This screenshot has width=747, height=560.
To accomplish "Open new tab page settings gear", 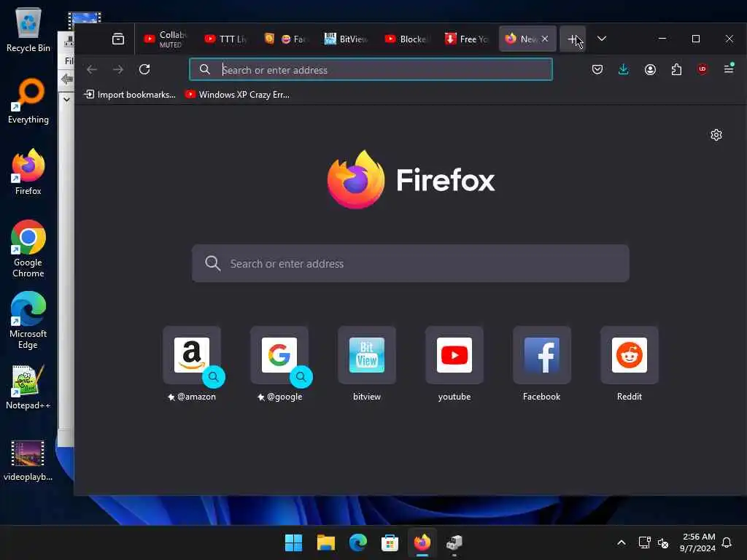I will 716,135.
